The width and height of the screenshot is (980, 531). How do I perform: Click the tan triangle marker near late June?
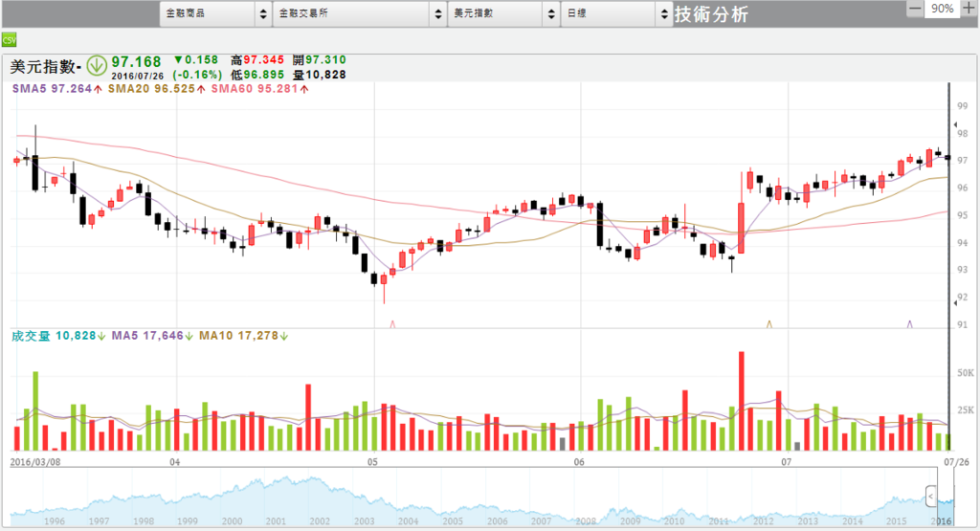tap(769, 324)
